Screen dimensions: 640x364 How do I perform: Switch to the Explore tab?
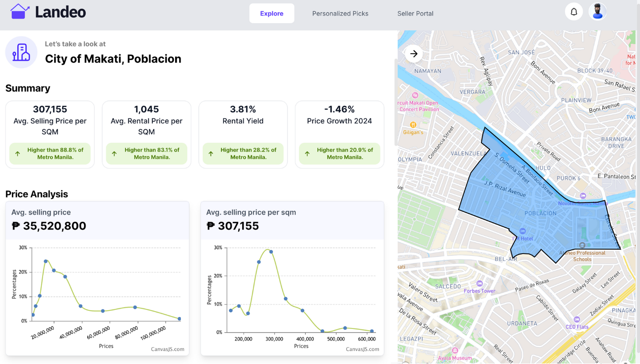272,13
